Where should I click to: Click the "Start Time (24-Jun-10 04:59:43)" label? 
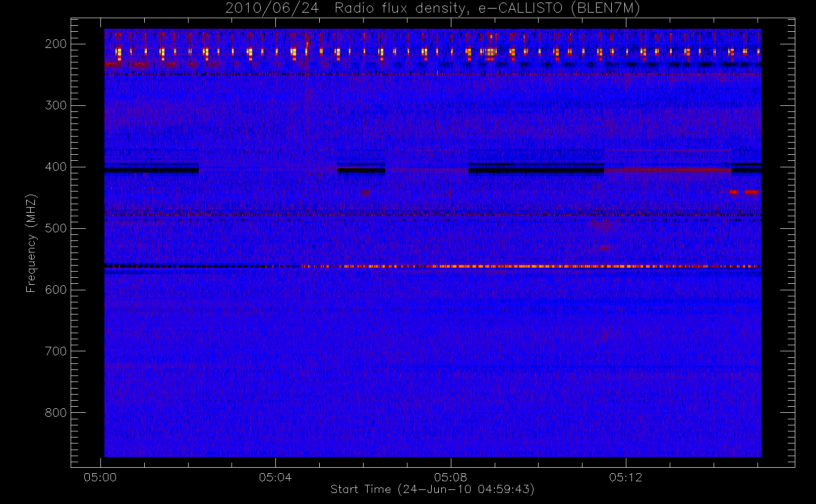433,489
